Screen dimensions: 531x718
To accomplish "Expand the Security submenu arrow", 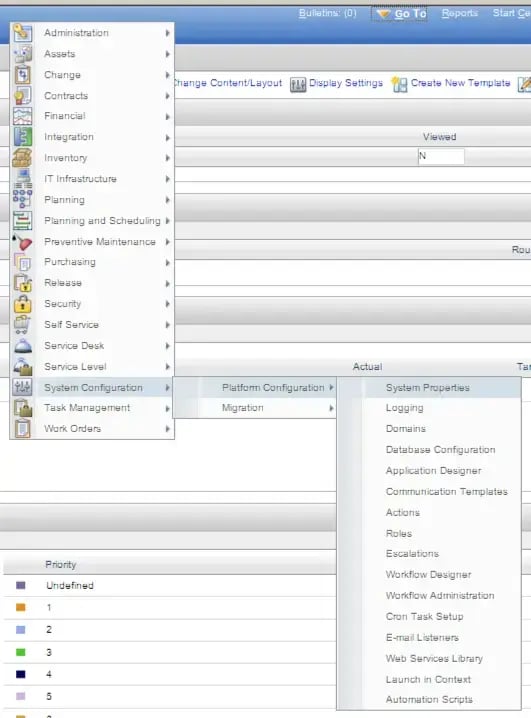I will click(x=168, y=304).
